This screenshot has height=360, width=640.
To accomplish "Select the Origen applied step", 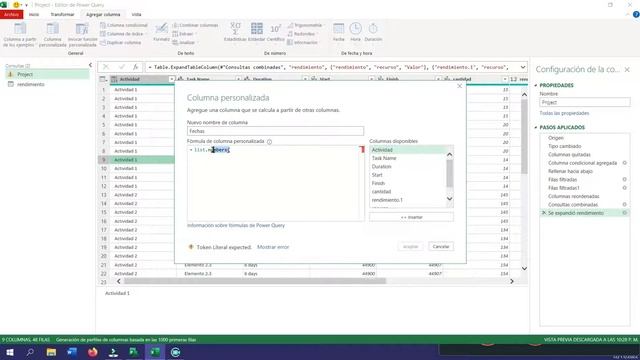I will coord(556,138).
